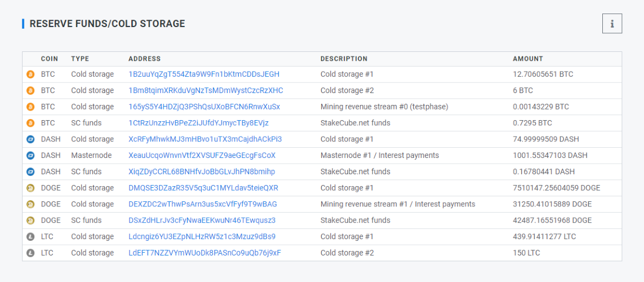The image size is (644, 282).
Task: Click Dogecoin icon in 42487 DOGE row
Action: [30, 221]
